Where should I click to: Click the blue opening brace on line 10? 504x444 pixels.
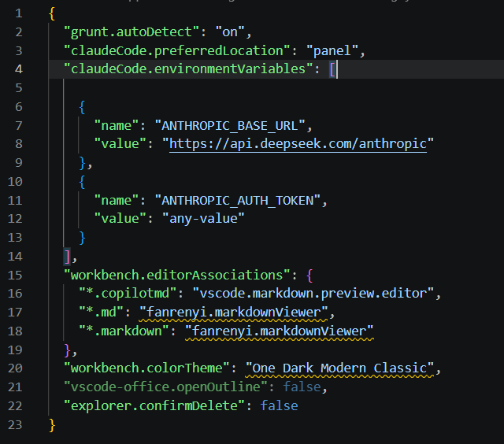pyautogui.click(x=82, y=182)
